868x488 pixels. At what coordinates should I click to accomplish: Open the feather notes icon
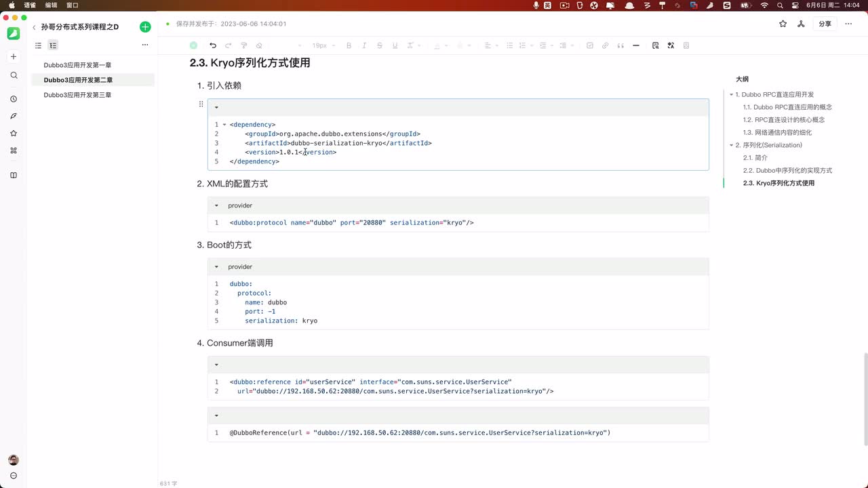pyautogui.click(x=14, y=116)
